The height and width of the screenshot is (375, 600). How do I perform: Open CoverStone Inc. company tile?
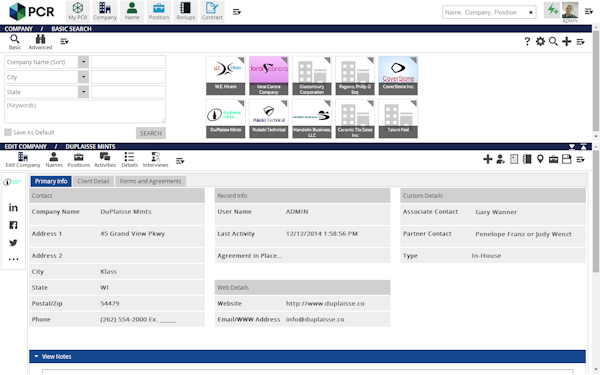click(x=398, y=75)
